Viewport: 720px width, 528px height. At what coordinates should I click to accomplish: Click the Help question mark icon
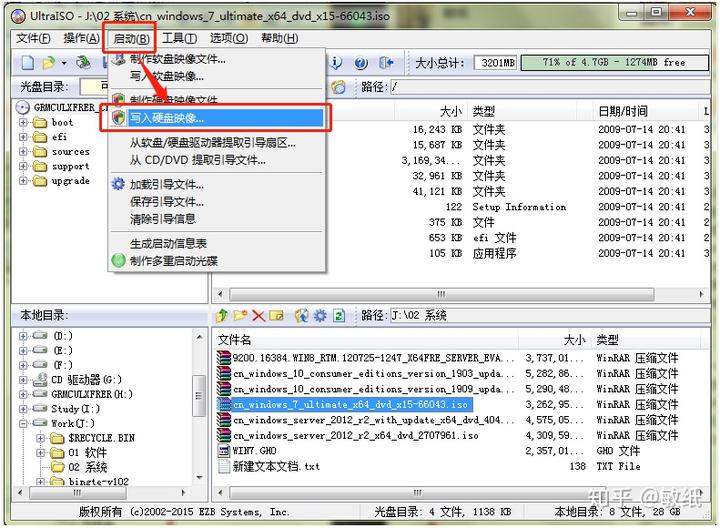click(x=361, y=63)
